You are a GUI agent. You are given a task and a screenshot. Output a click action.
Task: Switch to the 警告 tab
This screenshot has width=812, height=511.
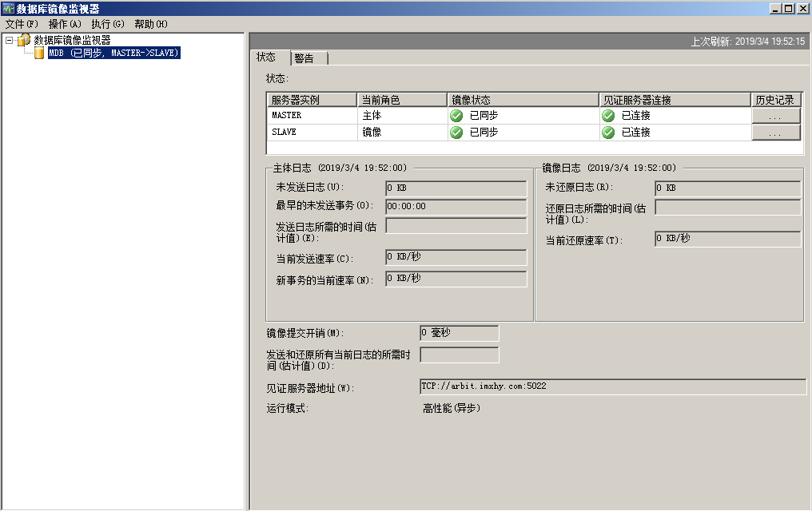tap(309, 58)
